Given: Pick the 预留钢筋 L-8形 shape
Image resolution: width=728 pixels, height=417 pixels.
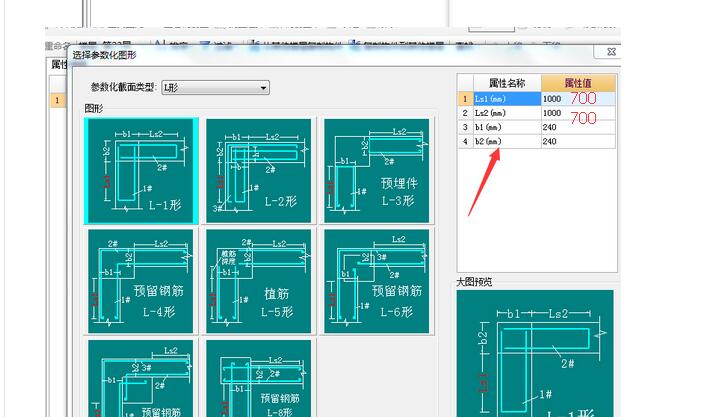Looking at the screenshot, I should click(x=259, y=378).
